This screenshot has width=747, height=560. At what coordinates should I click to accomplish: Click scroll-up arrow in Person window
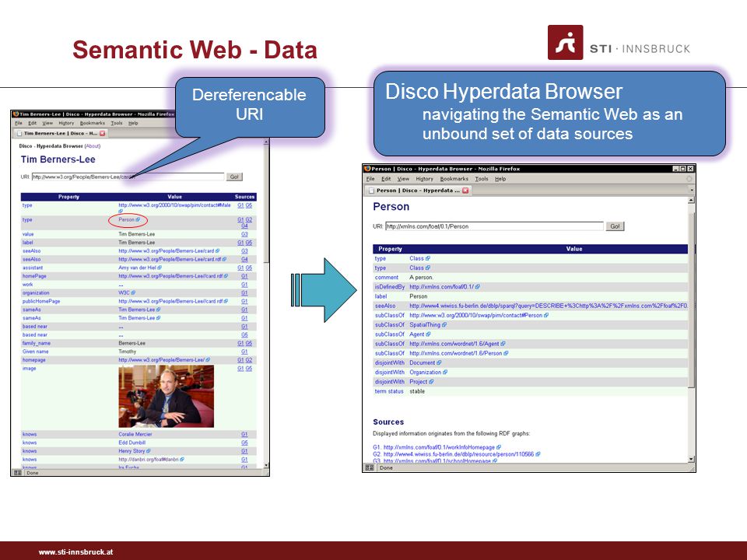(x=691, y=201)
